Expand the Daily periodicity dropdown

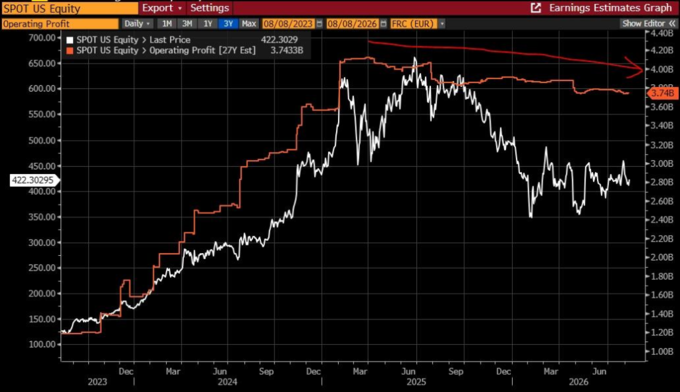coord(137,23)
